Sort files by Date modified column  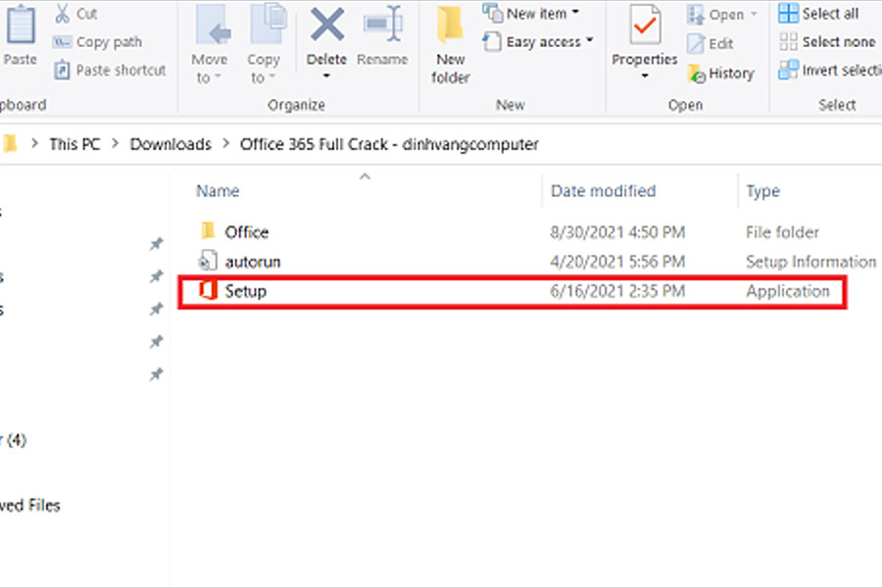pyautogui.click(x=603, y=191)
